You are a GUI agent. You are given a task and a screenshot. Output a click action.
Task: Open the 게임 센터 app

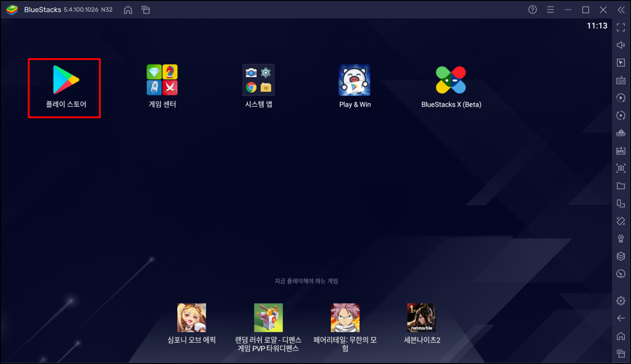(162, 80)
